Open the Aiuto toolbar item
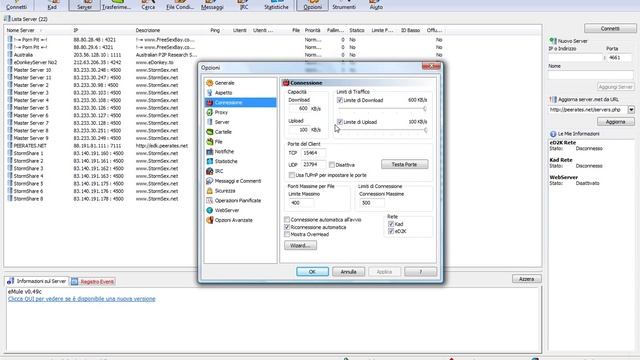The height and width of the screenshot is (360, 640). pyautogui.click(x=376, y=5)
